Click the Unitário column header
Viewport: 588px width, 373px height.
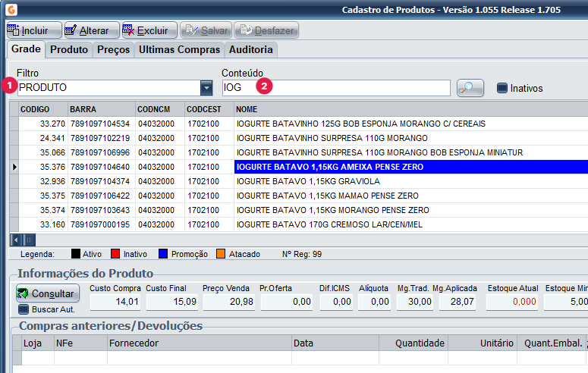coord(483,343)
